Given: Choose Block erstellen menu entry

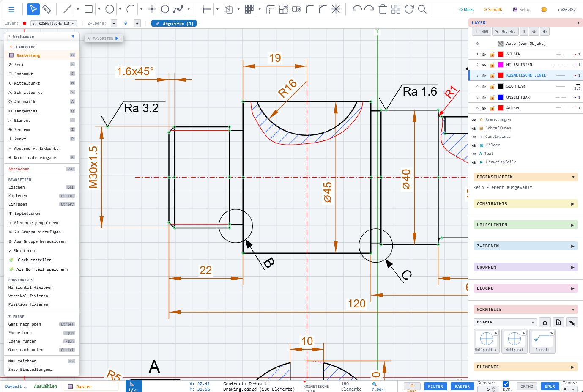Looking at the screenshot, I should pos(41,260).
